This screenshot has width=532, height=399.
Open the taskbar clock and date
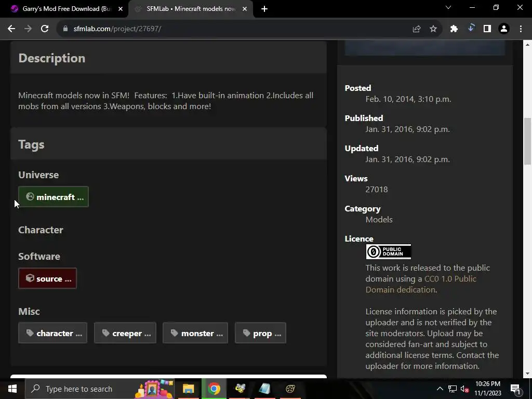click(x=487, y=389)
